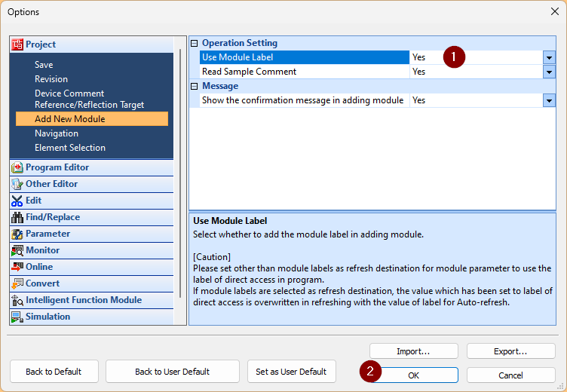567x392 pixels.
Task: Click the Program Editor category icon
Action: [x=17, y=167]
